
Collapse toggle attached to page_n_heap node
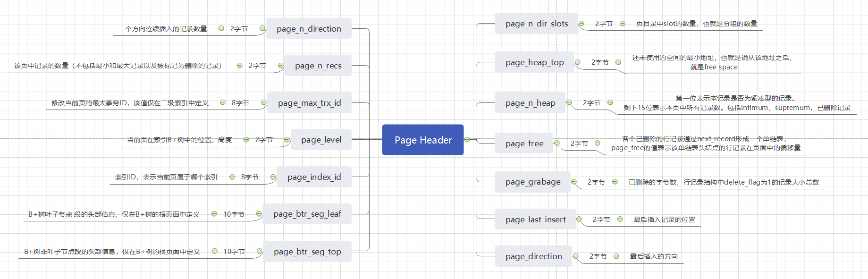click(569, 102)
